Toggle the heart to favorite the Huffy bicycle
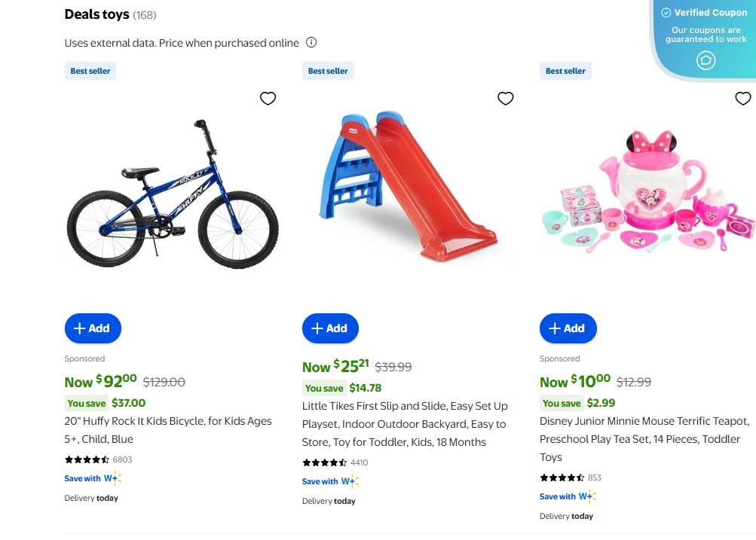 pyautogui.click(x=268, y=98)
